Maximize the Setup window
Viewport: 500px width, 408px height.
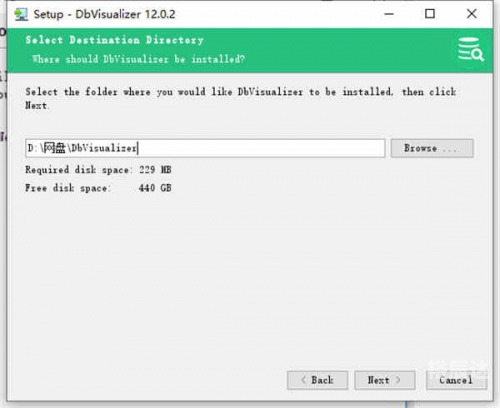[x=430, y=14]
